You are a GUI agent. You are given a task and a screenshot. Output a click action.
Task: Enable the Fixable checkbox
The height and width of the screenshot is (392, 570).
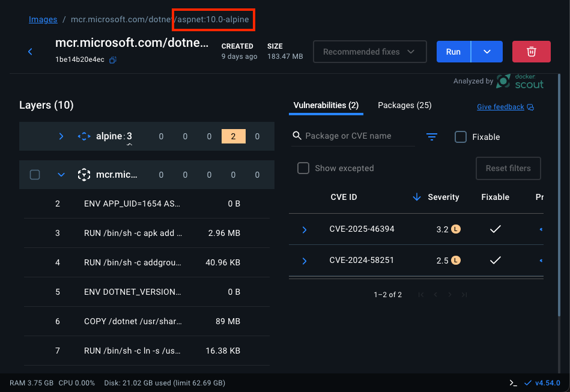(x=461, y=137)
